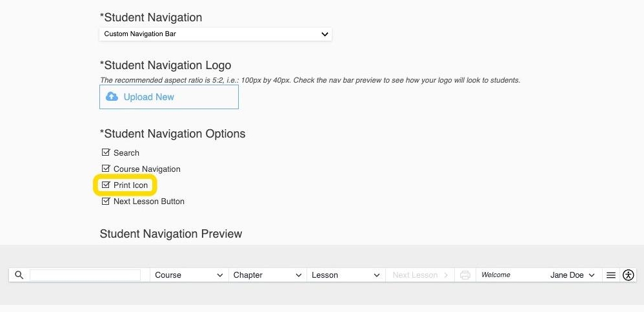Click the cloud upload icon

(x=112, y=97)
